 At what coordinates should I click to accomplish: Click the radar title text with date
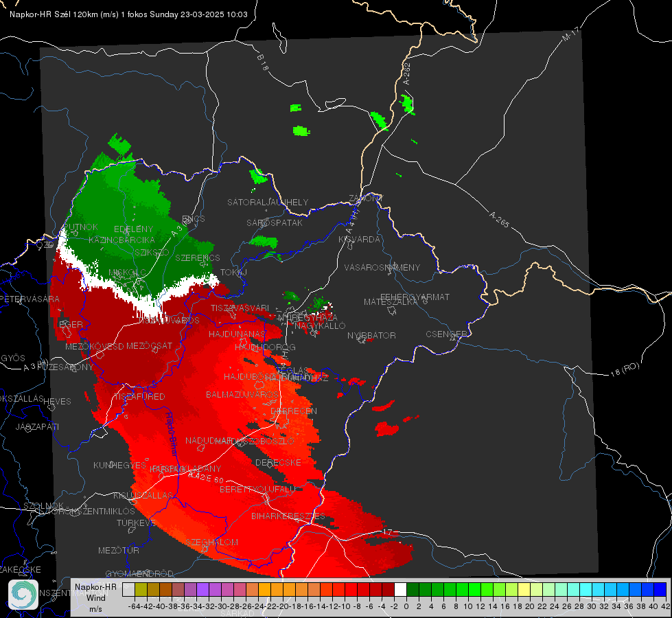click(x=128, y=14)
